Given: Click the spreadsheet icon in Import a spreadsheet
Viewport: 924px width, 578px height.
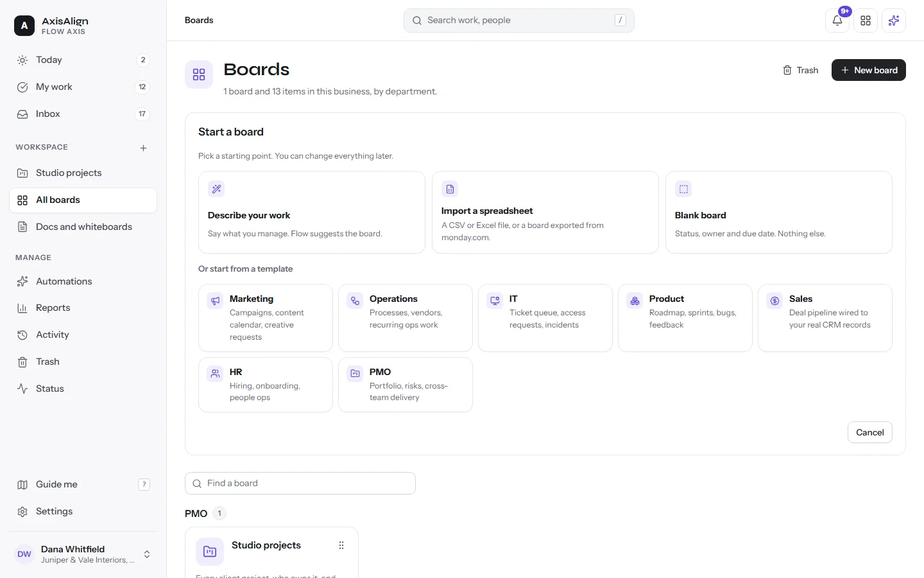Looking at the screenshot, I should pos(450,189).
